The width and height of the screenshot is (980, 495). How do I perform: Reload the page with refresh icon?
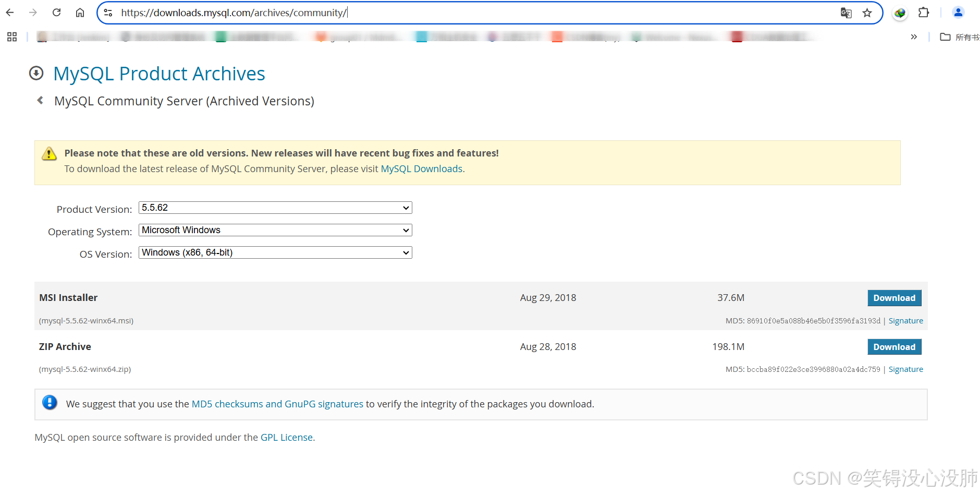click(56, 13)
